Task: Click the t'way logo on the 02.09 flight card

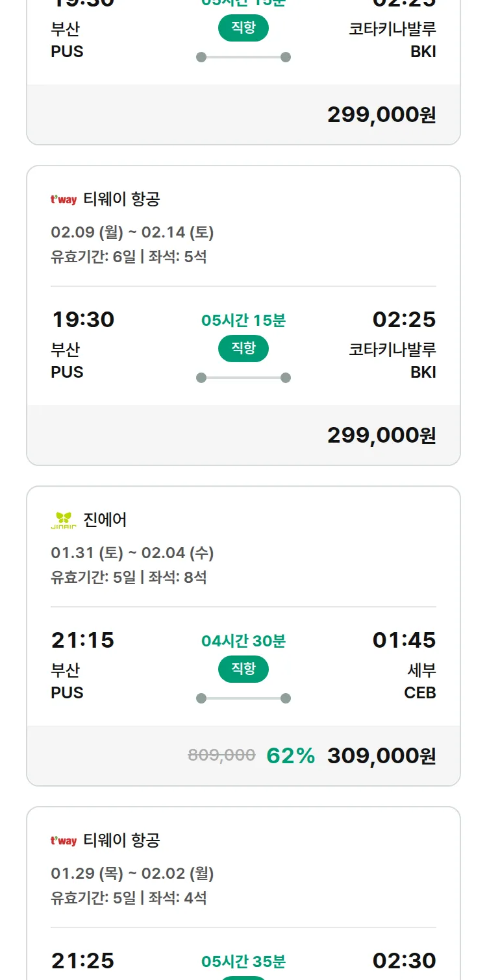Action: (64, 200)
